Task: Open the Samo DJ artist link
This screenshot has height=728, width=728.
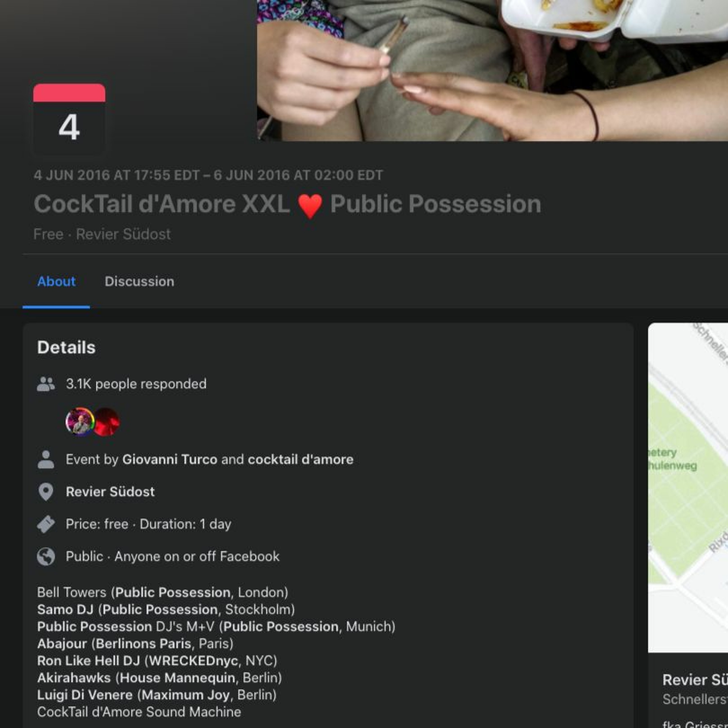Action: 65,609
